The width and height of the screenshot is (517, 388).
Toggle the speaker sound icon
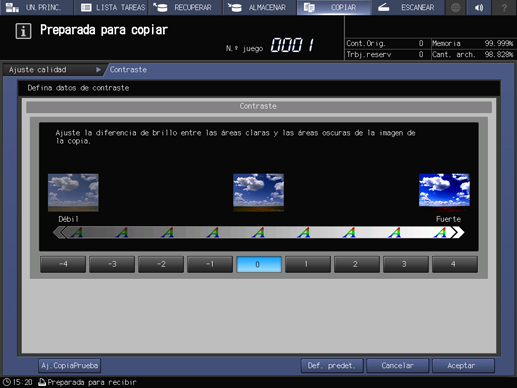(480, 7)
